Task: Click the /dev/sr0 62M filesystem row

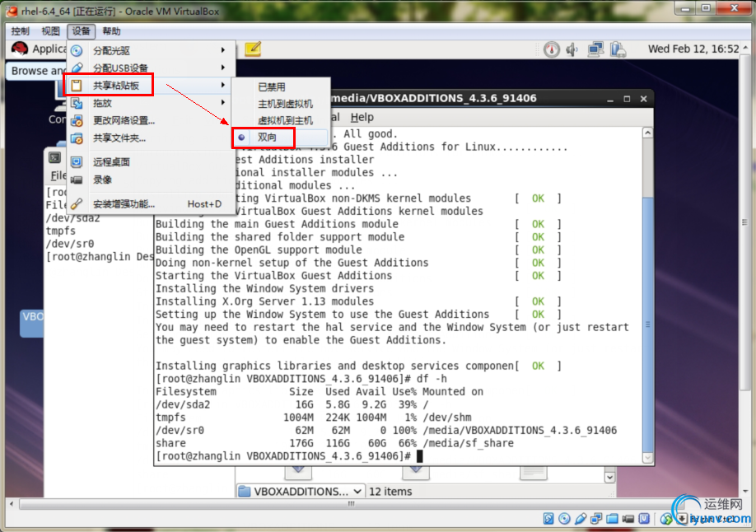Action: pos(385,430)
